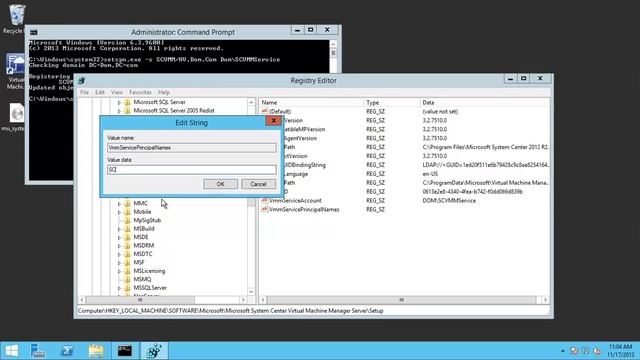
Task: Click the Mobile folder icon
Action: tap(127, 212)
